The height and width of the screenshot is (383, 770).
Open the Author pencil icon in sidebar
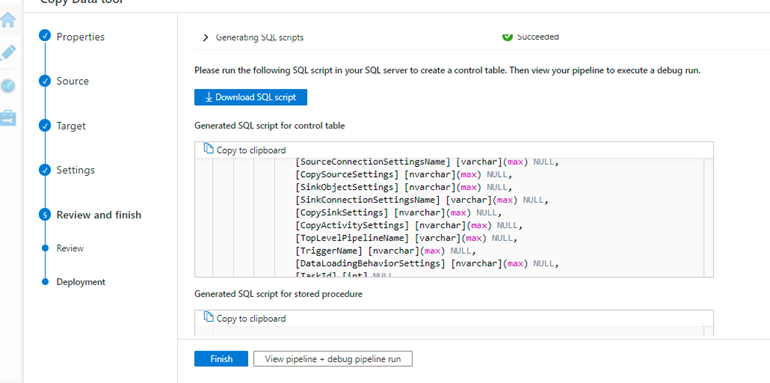click(8, 53)
